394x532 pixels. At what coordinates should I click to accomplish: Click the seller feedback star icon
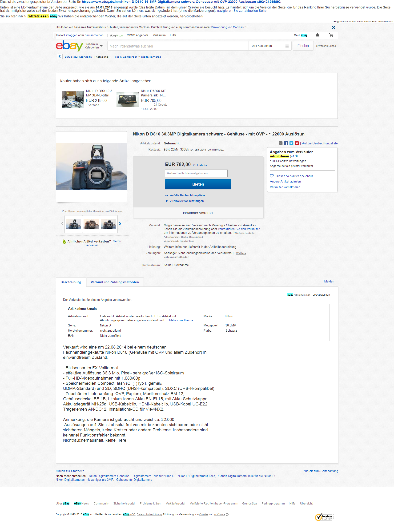[297, 156]
